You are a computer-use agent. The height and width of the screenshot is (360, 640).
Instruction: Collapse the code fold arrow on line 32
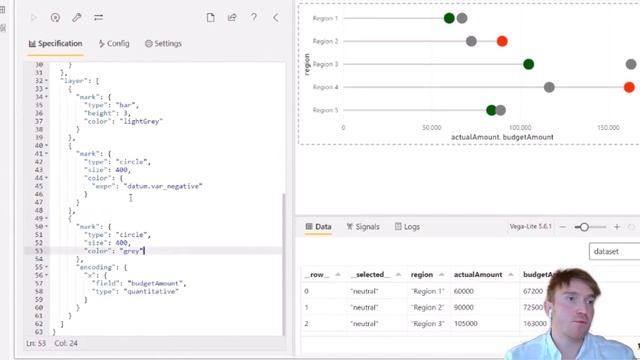(x=46, y=81)
